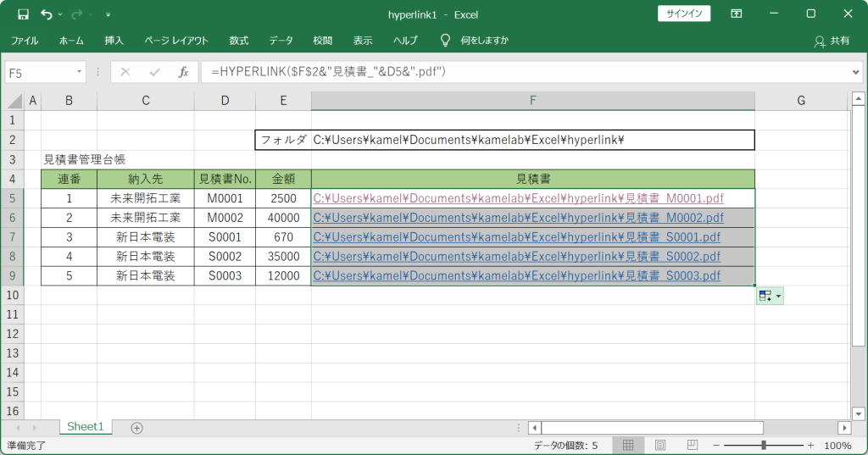This screenshot has height=455, width=868.
Task: Click the cell containing S0003
Action: pos(225,275)
